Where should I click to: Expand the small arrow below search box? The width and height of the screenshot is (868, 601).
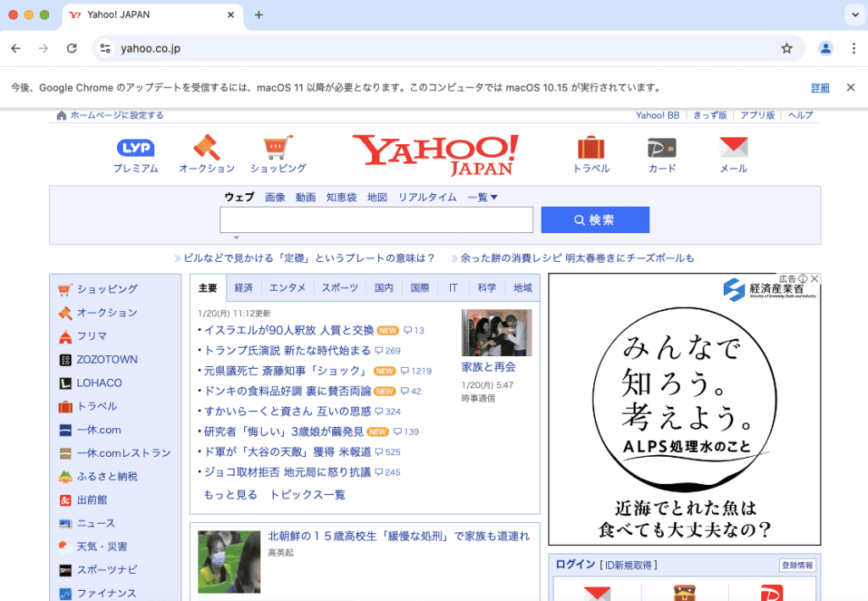click(236, 237)
